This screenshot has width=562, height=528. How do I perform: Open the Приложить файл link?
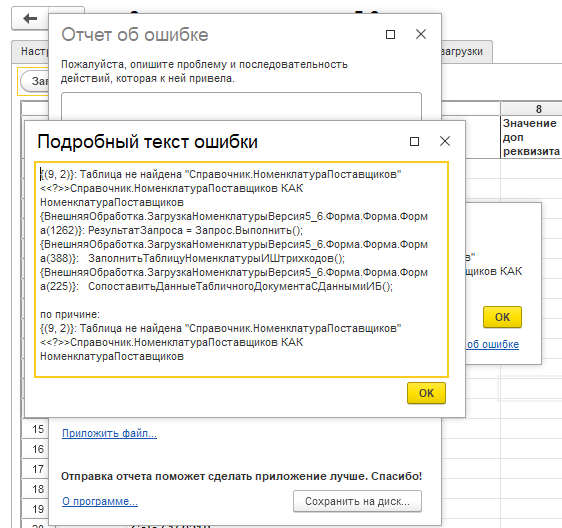tap(109, 433)
